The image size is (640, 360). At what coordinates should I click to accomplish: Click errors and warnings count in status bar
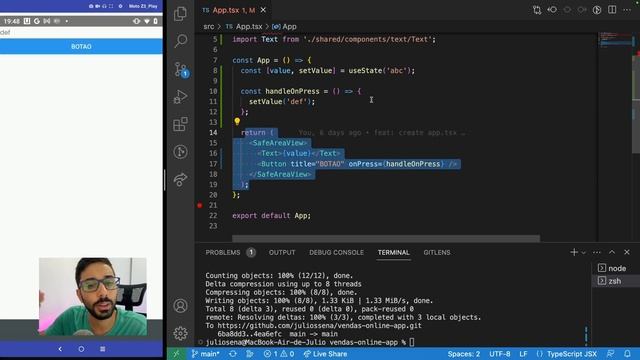point(279,354)
